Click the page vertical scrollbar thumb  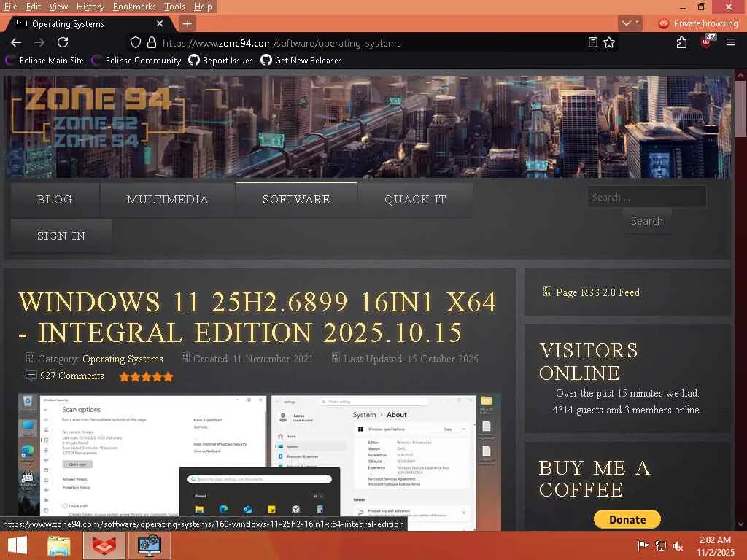point(741,109)
